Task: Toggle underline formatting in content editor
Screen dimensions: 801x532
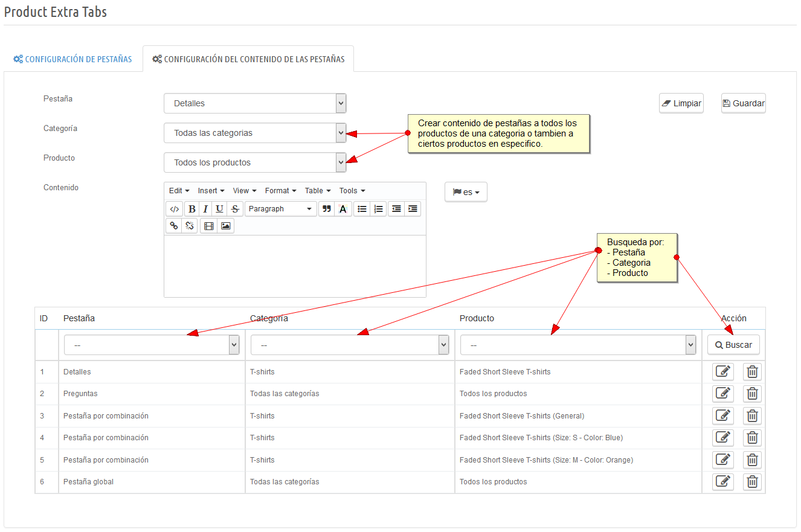Action: (219, 209)
